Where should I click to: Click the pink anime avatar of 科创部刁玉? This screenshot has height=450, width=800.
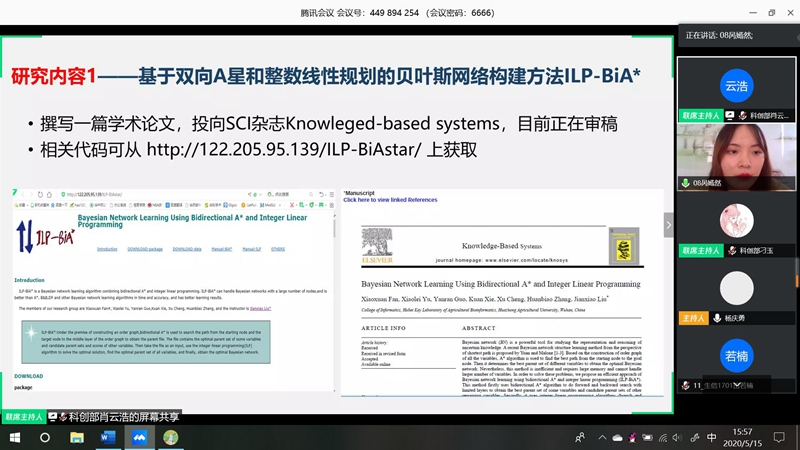[736, 221]
